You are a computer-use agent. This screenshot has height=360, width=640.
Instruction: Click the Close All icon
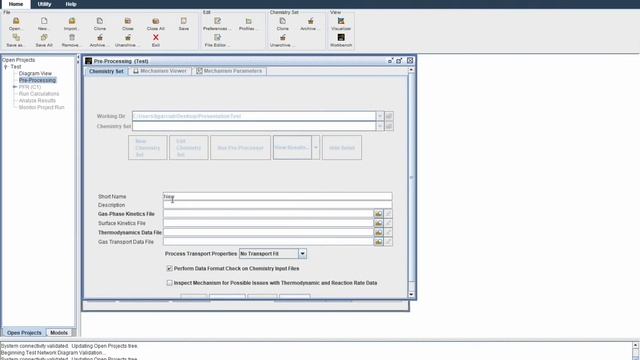[x=156, y=21]
